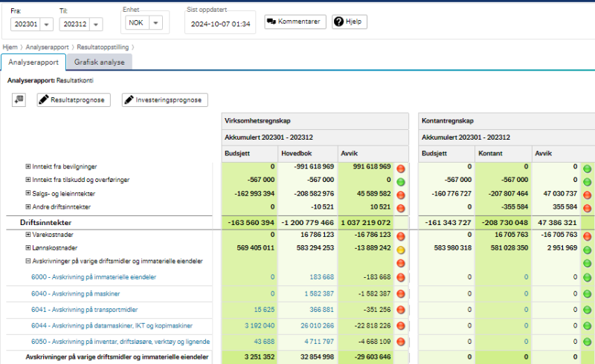This screenshot has height=364, width=595.
Task: Click the Resultatprognose pencil button
Action: tap(74, 100)
